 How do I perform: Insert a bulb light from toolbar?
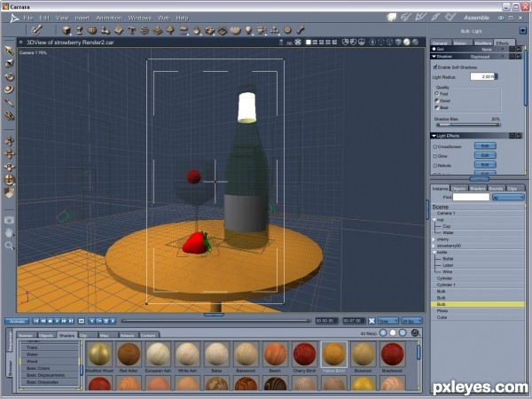[x=248, y=30]
